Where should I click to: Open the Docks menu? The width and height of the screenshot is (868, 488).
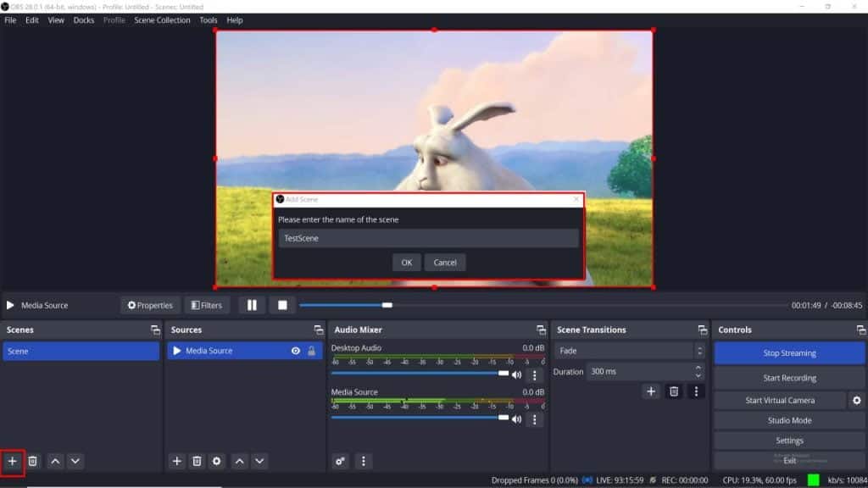[x=84, y=20]
